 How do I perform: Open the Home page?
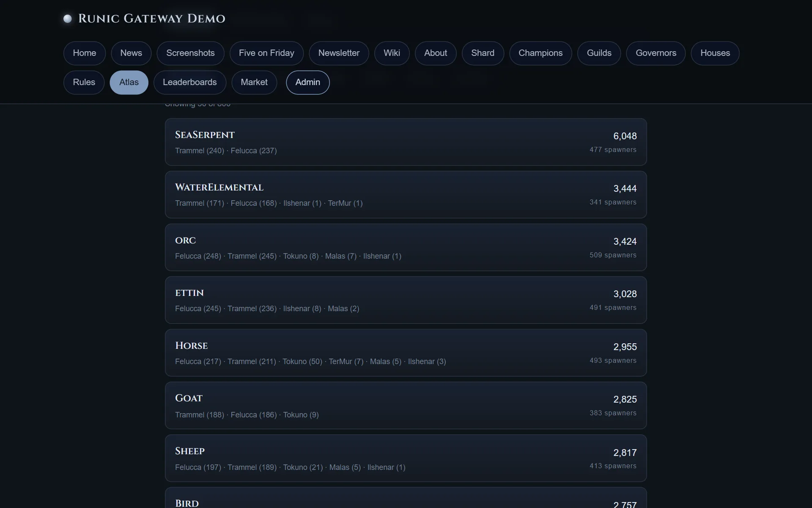(85, 53)
